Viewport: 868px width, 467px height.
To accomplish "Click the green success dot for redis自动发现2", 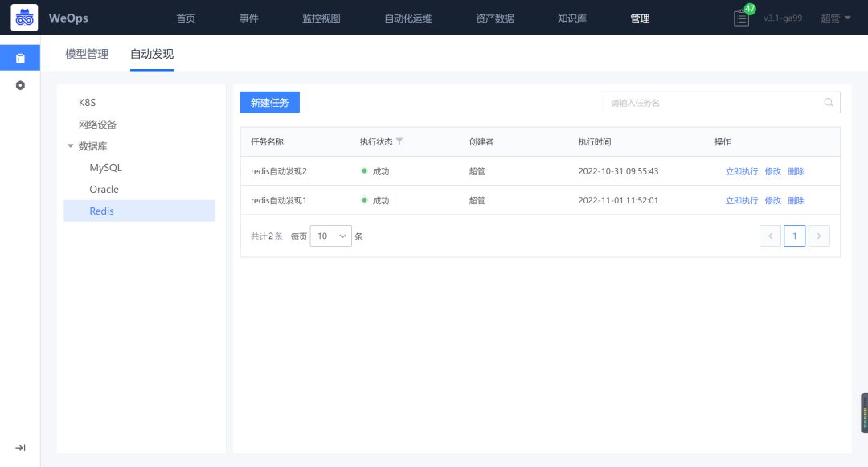I will tap(366, 170).
